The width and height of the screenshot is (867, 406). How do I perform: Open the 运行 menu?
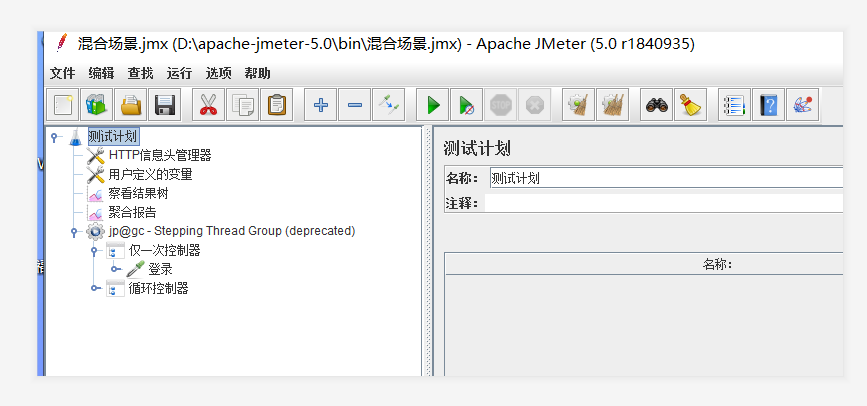179,73
